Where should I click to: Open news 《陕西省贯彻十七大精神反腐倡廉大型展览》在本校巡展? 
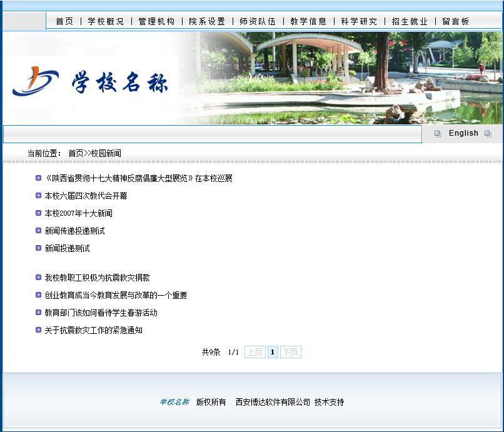point(138,178)
